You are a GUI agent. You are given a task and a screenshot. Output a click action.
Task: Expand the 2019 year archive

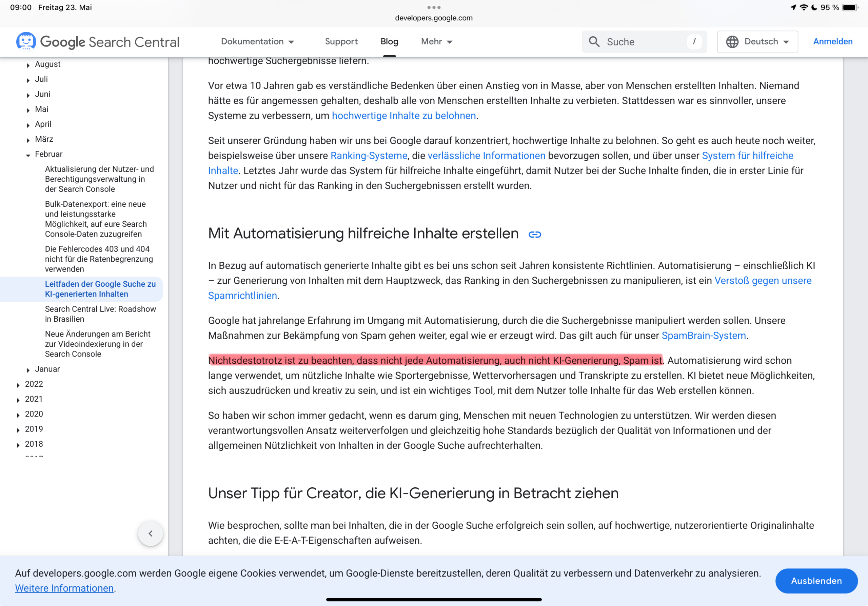point(18,430)
